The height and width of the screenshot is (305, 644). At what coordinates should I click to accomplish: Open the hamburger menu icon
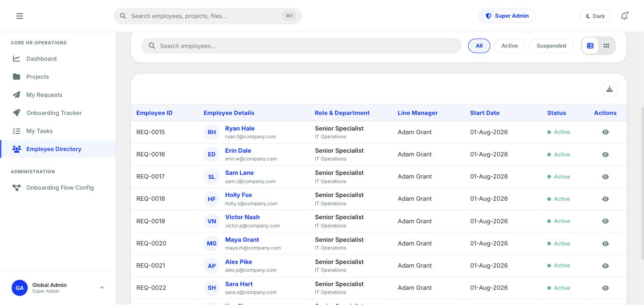click(x=19, y=16)
